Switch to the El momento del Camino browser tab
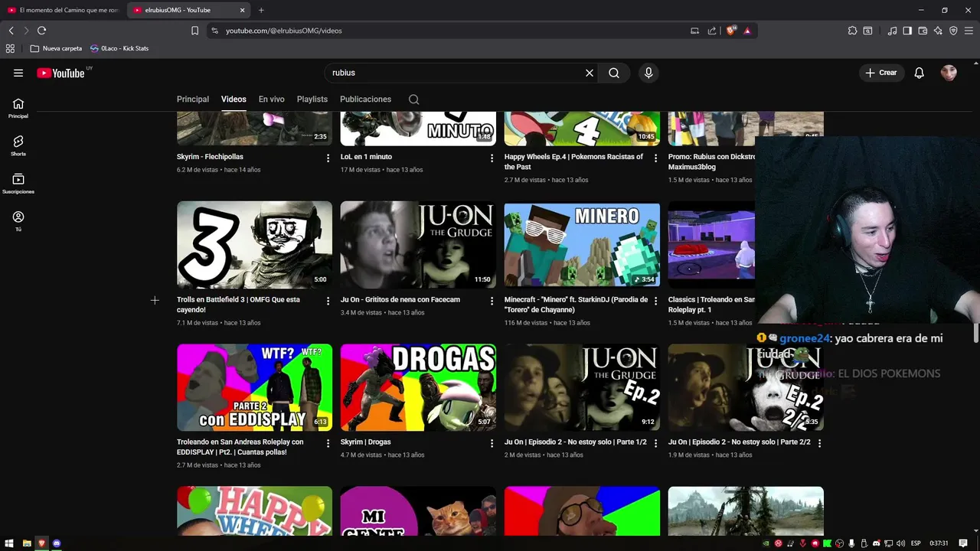 point(63,10)
